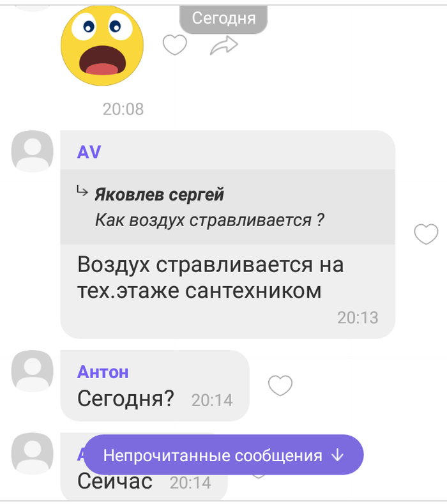Tap the sender name Антон
The image size is (447, 504).
pos(103,372)
